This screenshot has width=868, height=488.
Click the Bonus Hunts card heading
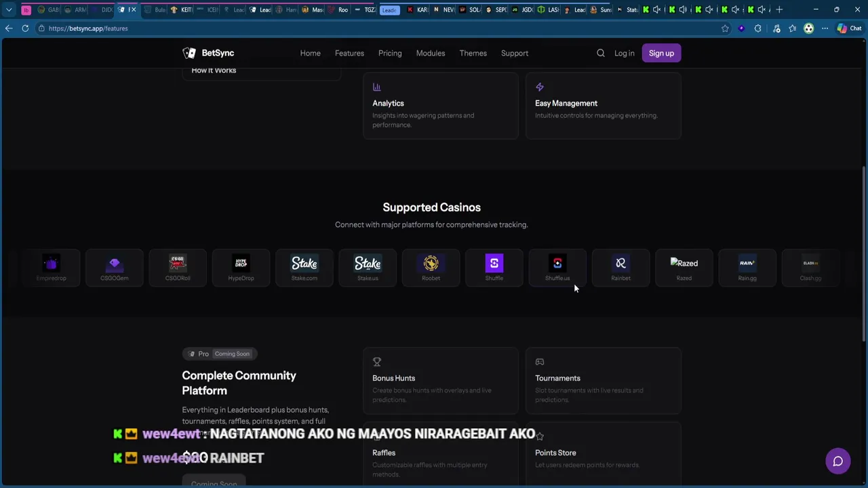(x=393, y=378)
